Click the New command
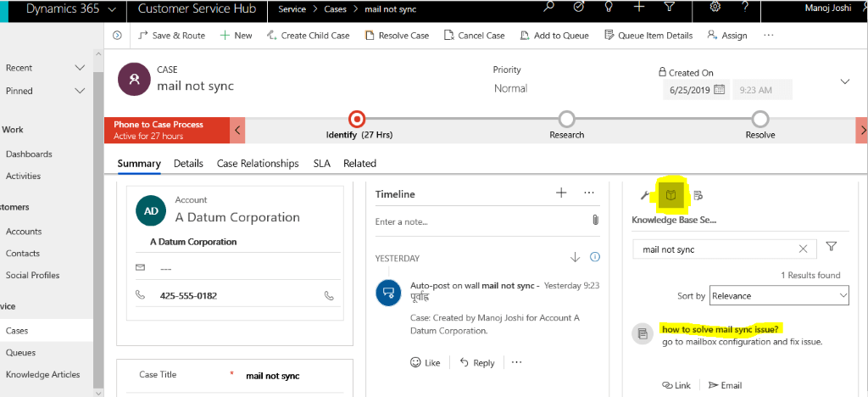 click(x=236, y=36)
